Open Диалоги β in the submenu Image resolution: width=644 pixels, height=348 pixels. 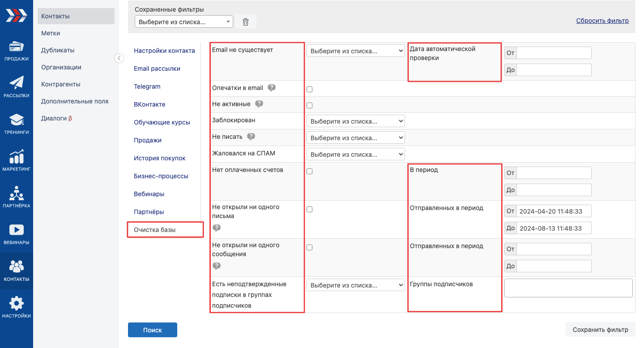(x=56, y=118)
